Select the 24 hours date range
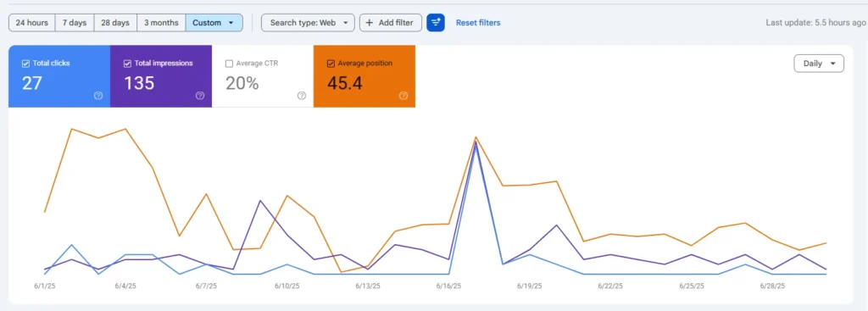 pyautogui.click(x=32, y=23)
